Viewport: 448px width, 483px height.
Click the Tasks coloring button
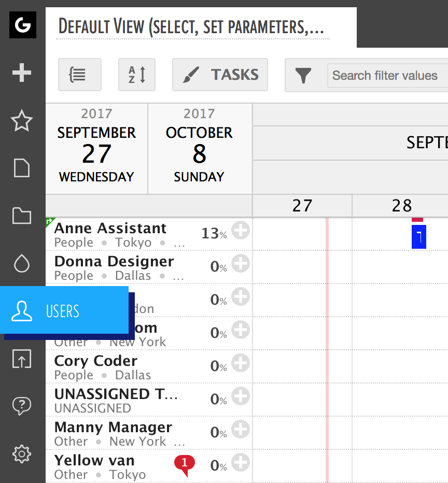[x=220, y=75]
